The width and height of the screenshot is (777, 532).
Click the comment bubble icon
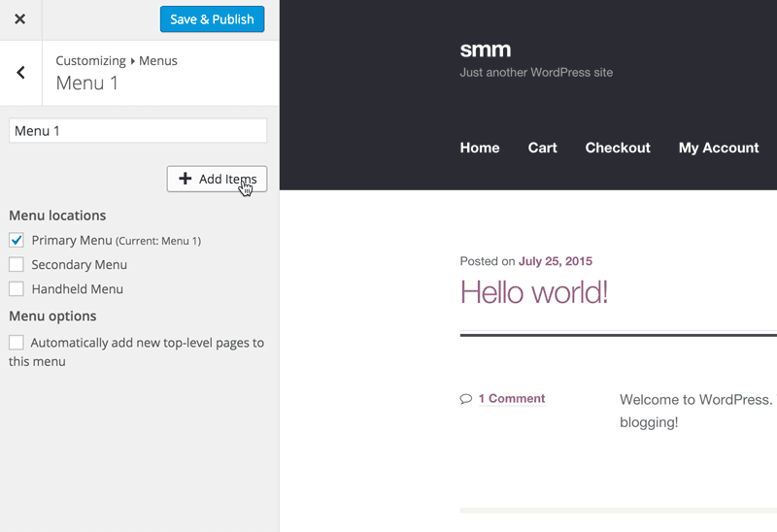click(x=466, y=399)
